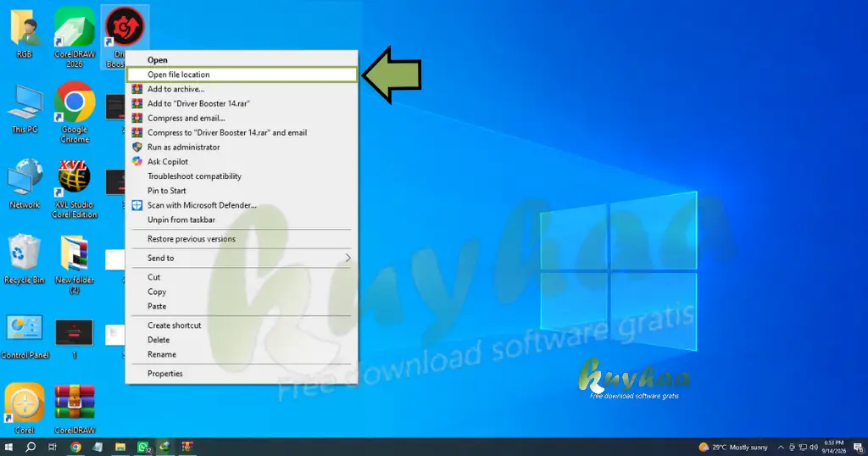The width and height of the screenshot is (868, 456).
Task: Choose Cut from the context menu
Action: [x=242, y=277]
